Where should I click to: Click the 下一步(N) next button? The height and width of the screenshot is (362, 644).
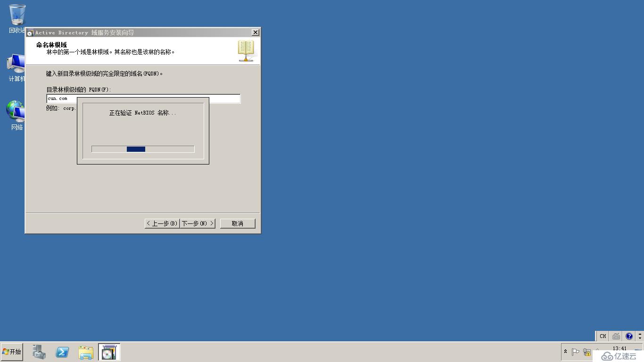tap(198, 223)
